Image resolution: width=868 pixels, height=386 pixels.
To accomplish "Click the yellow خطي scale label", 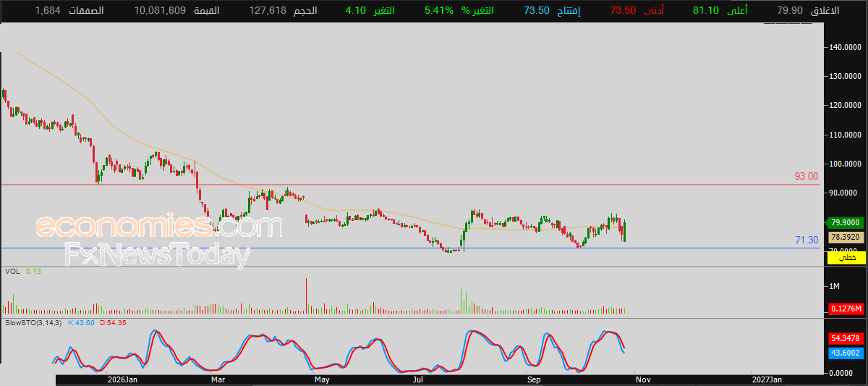I will click(x=845, y=258).
